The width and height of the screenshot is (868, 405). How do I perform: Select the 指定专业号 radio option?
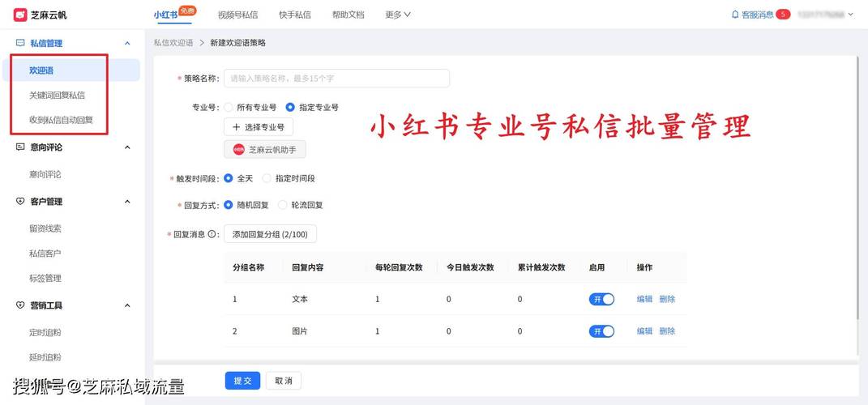pyautogui.click(x=290, y=108)
